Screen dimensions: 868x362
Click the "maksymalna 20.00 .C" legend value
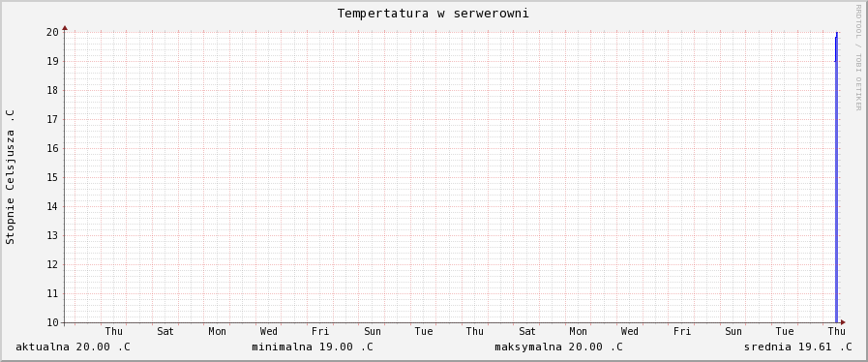pos(558,347)
